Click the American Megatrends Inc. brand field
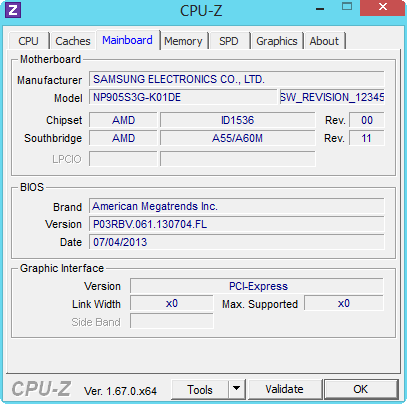The height and width of the screenshot is (404, 407). (x=237, y=206)
